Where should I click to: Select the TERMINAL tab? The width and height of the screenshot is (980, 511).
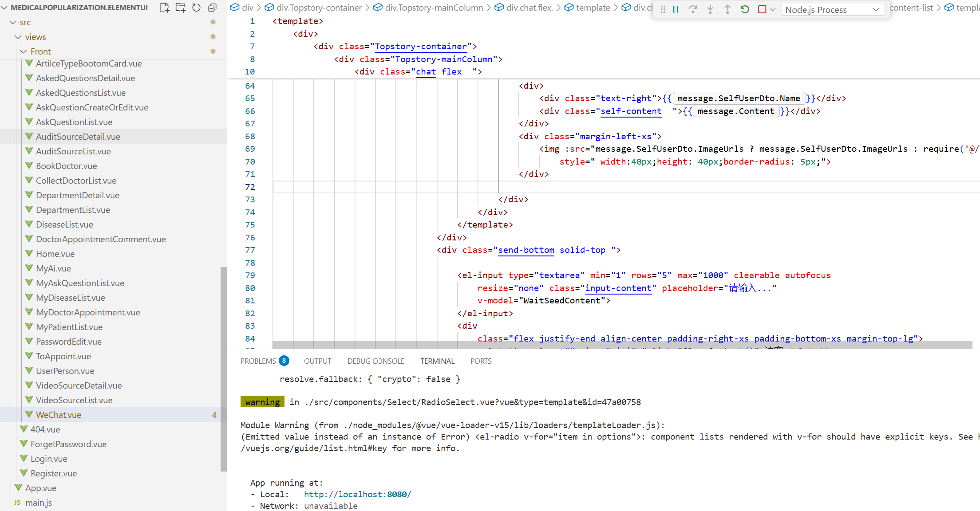click(x=437, y=361)
